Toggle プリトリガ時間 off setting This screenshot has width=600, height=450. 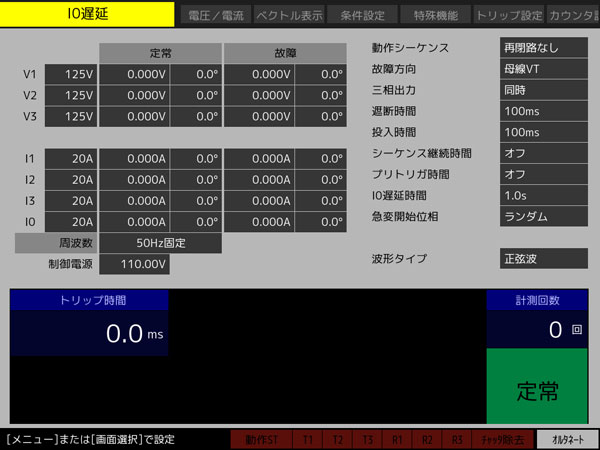click(x=543, y=174)
